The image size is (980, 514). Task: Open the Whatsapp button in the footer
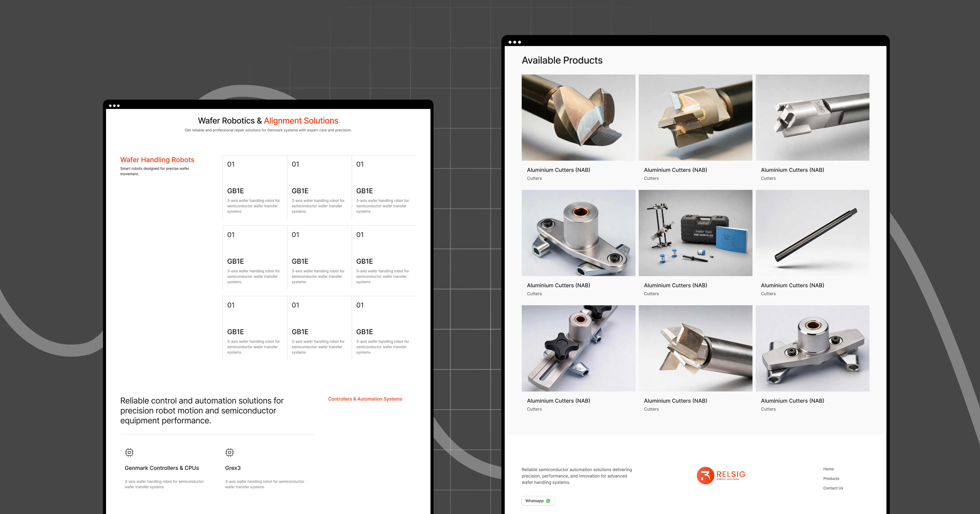(x=538, y=501)
